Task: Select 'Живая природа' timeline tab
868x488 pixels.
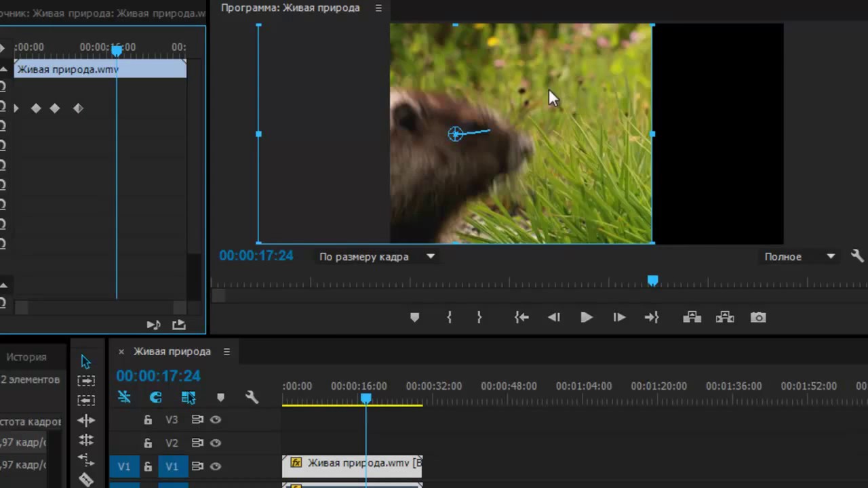Action: 172,351
